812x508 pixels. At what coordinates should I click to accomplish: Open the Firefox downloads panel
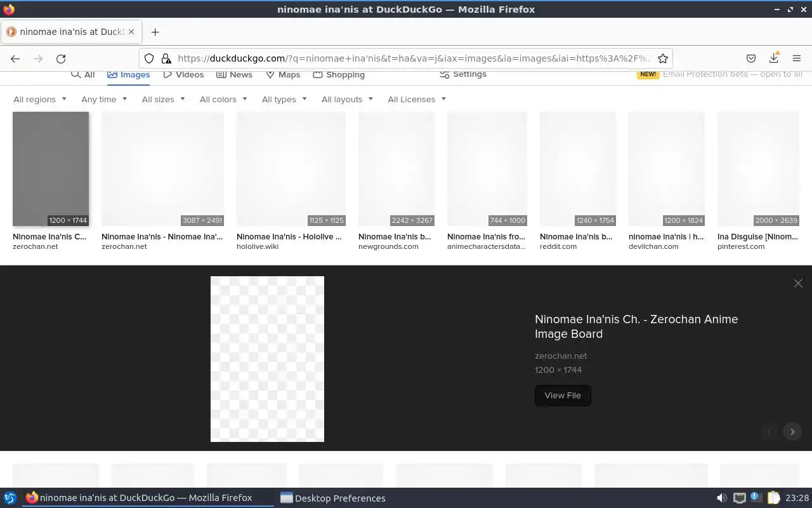[774, 58]
